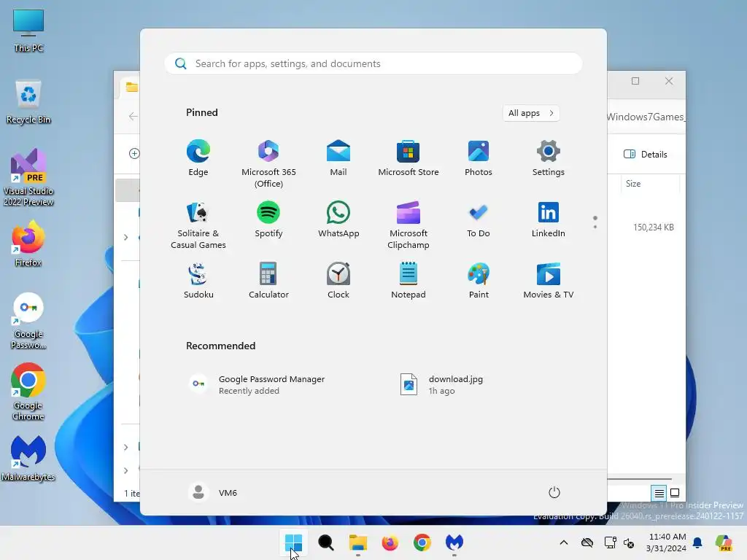Open Paint

coord(479,281)
